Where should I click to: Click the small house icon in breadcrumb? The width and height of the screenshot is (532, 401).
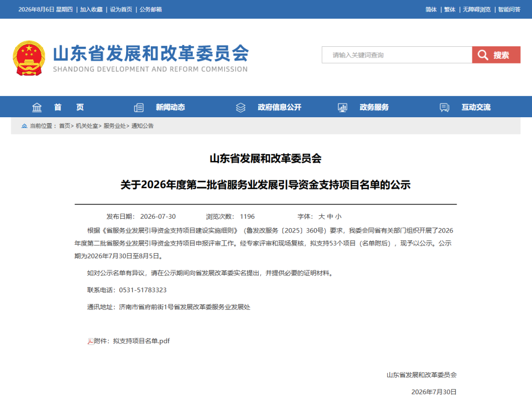click(25, 126)
